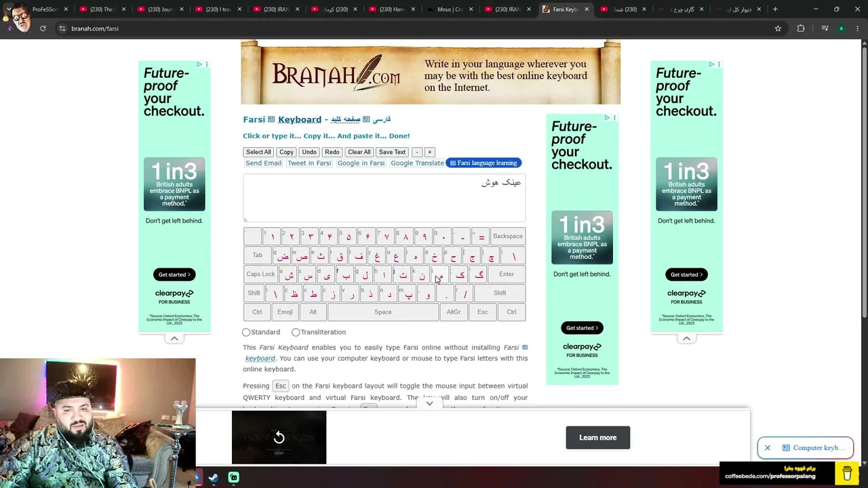The image size is (868, 488).
Task: Click the Save Text button
Action: 392,152
